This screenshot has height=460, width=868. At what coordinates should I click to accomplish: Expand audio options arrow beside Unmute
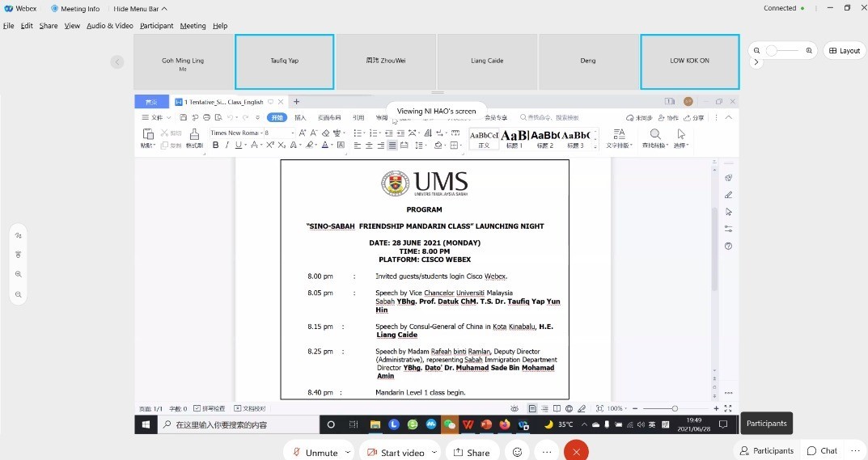click(x=348, y=452)
